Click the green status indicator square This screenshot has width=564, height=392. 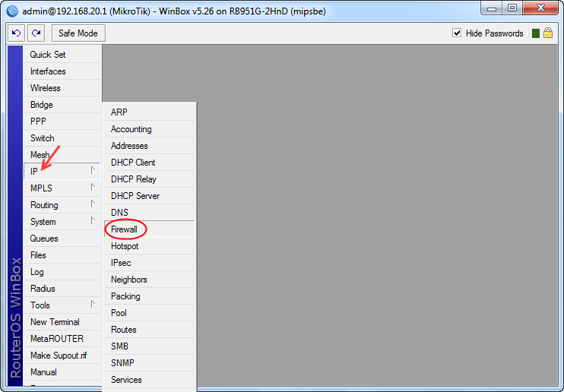(536, 33)
